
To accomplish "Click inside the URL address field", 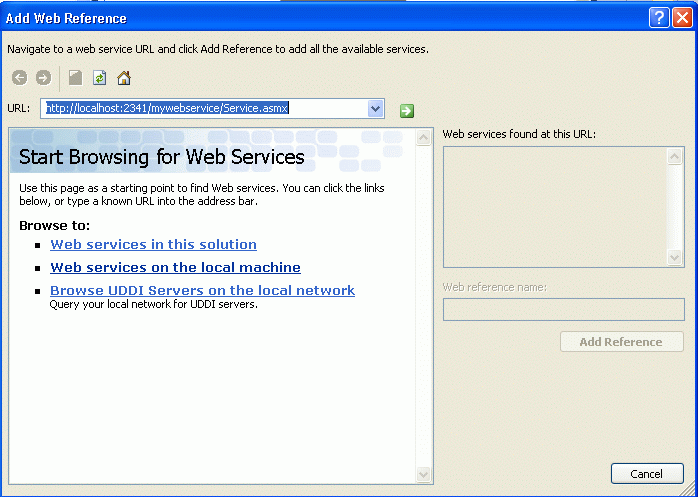I will click(200, 108).
